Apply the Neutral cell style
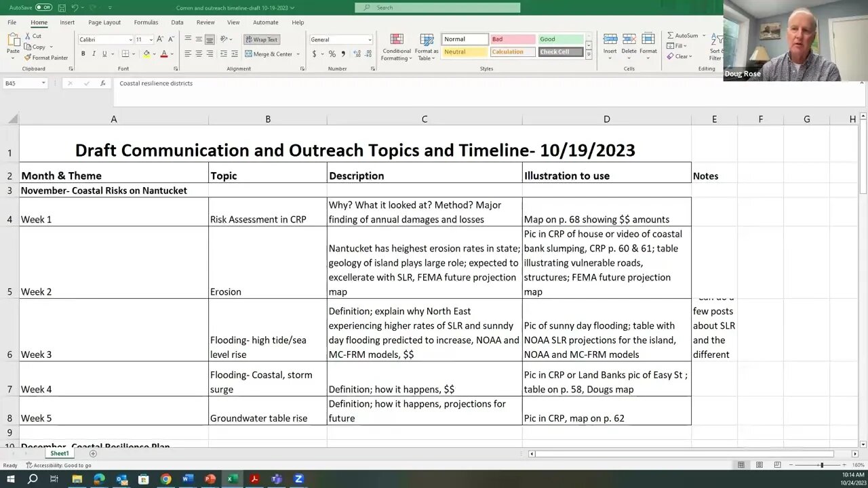 coord(465,52)
